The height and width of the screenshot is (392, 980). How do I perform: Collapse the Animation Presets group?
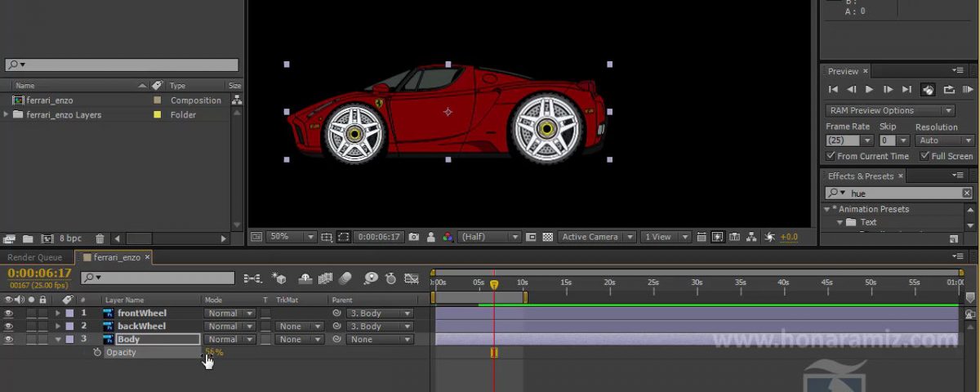[x=827, y=209]
